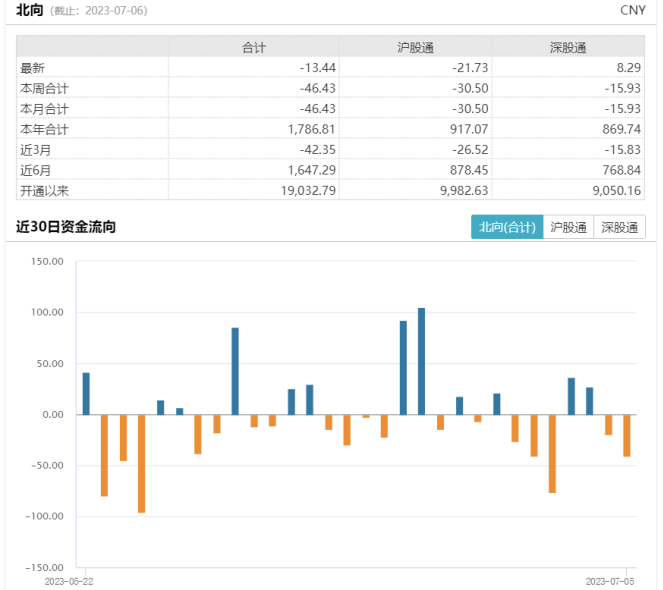Screen dimensions: 663x590
Task: Click the 100.00 y-axis label
Action: pyautogui.click(x=47, y=313)
